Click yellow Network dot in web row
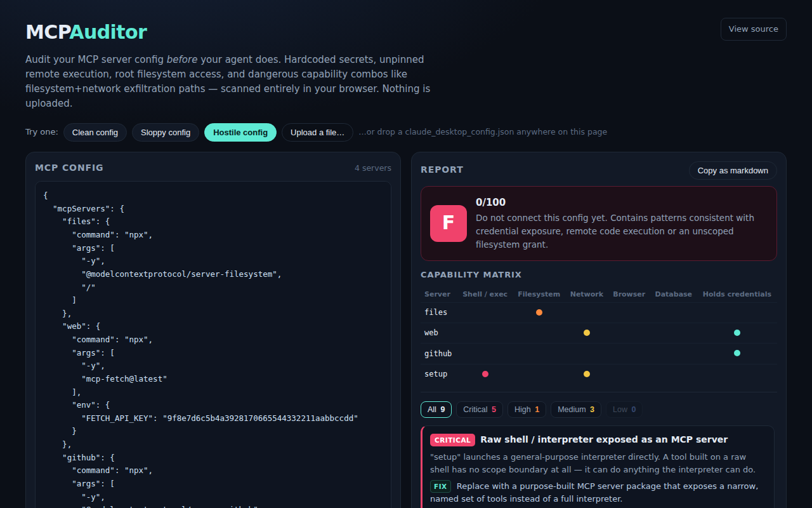Viewport: 812px width, 508px height. coord(587,333)
